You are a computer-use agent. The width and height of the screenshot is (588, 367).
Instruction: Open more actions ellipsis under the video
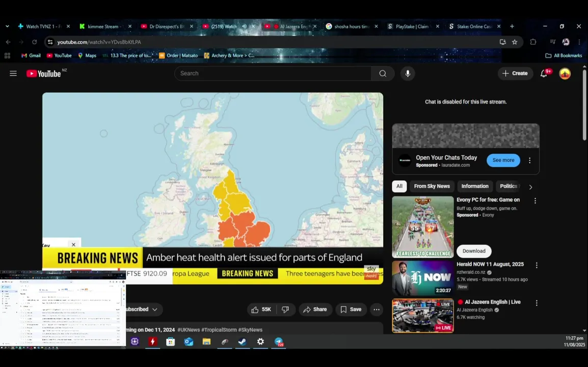[377, 309]
